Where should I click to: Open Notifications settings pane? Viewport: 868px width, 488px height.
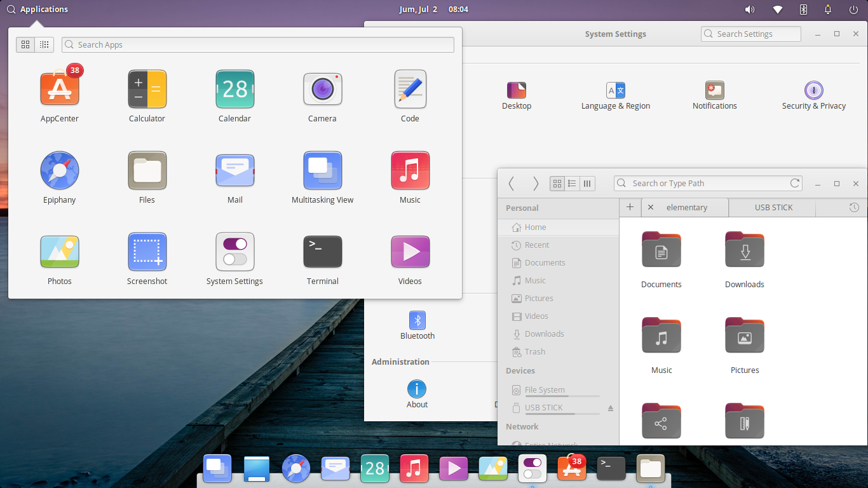[x=715, y=95]
